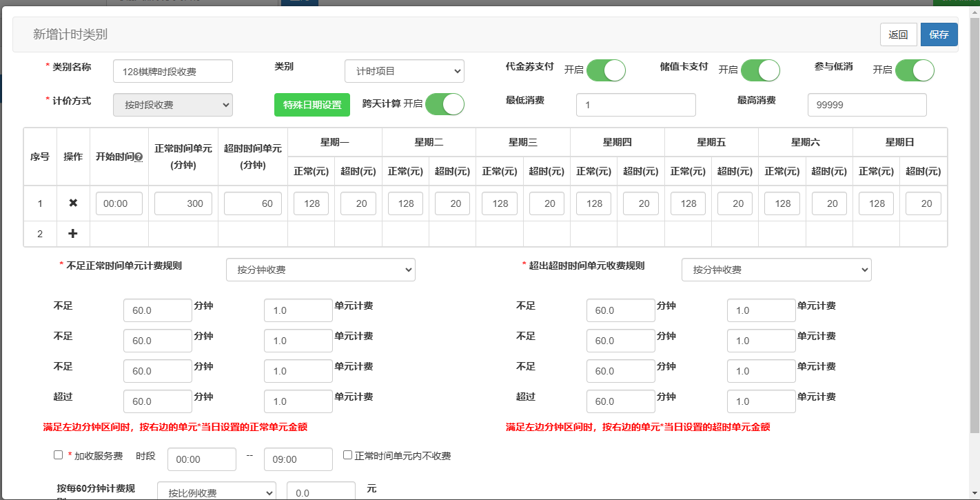Click the help icon beside 开始时间
The image size is (980, 500).
click(138, 157)
